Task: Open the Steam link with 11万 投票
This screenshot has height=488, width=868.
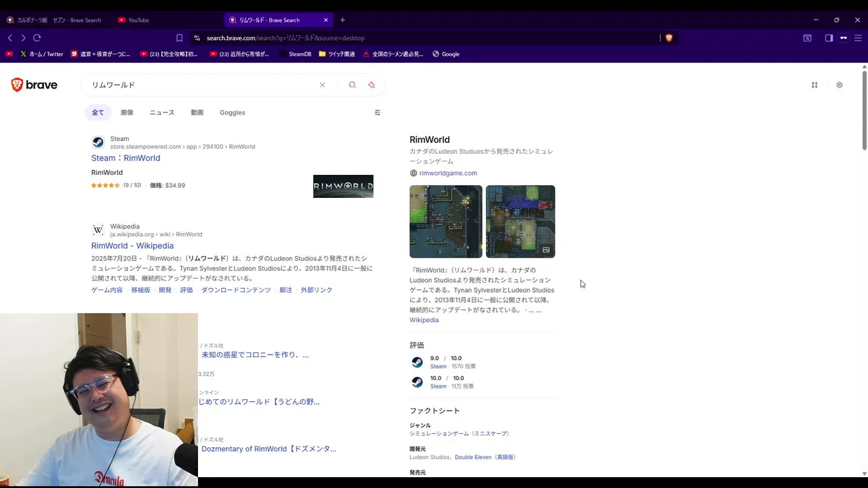Action: point(438,386)
